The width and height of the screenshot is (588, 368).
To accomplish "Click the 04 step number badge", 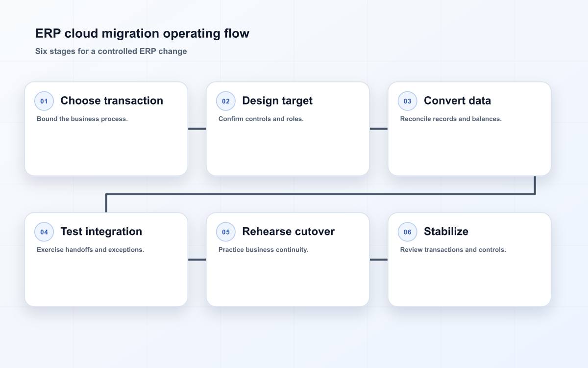I will click(44, 232).
